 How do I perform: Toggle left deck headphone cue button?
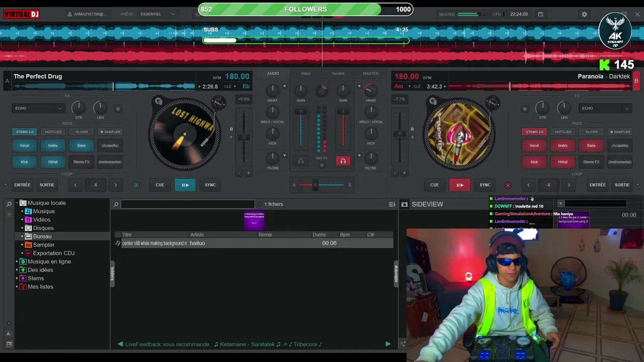301,161
